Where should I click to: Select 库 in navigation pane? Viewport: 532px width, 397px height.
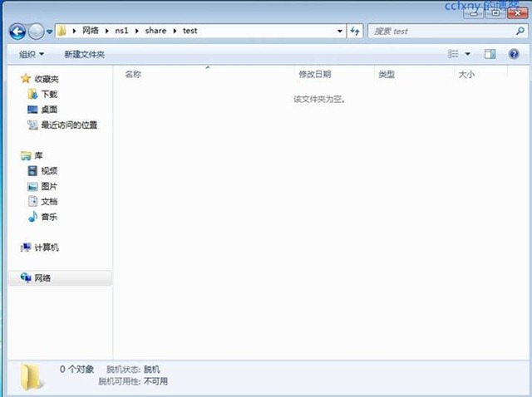pyautogui.click(x=38, y=155)
